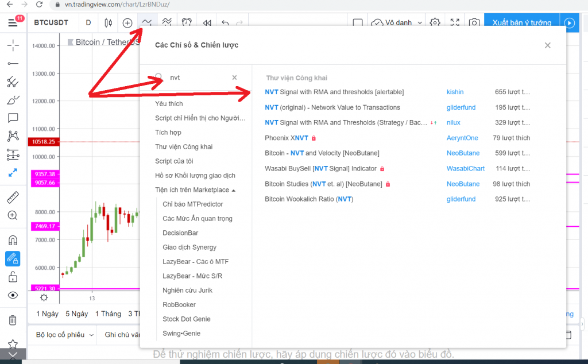Open Bộ lọc cổ phiếu dropdown

[64, 335]
